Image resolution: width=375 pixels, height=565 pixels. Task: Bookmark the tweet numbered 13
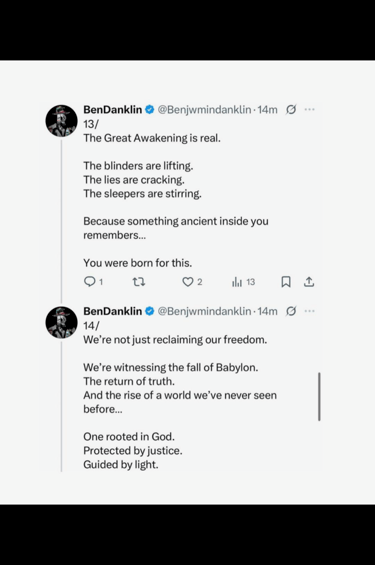pos(286,282)
